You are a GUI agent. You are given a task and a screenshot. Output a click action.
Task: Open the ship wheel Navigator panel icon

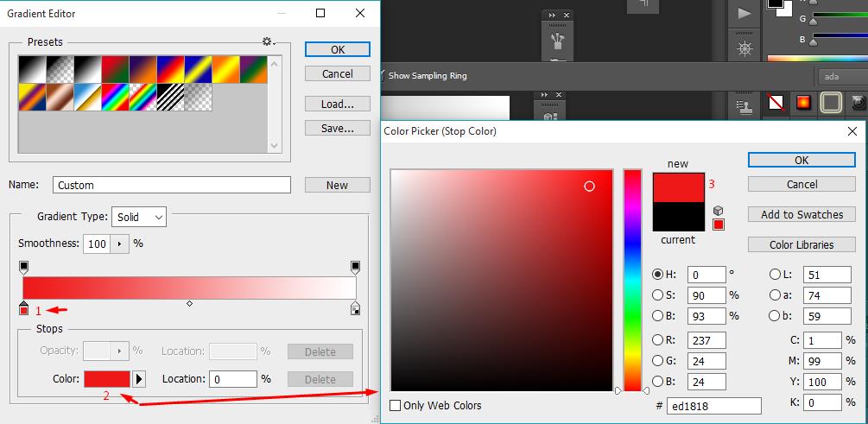[745, 48]
